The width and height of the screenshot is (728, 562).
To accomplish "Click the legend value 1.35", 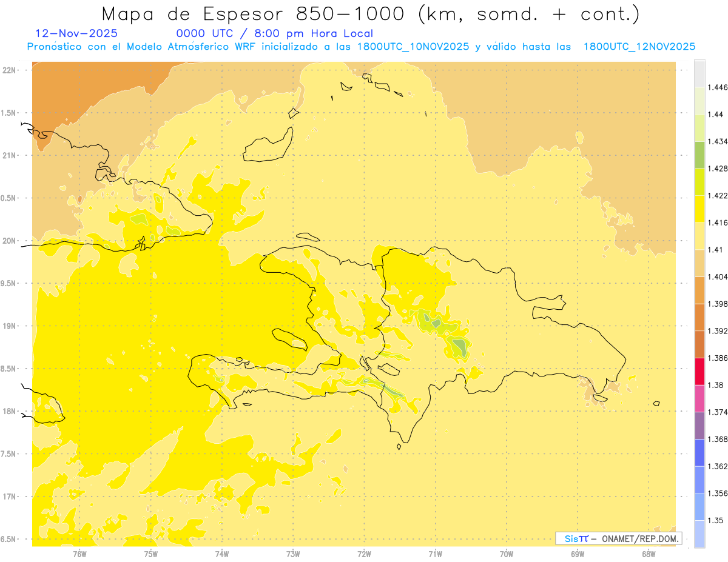I will [x=715, y=520].
